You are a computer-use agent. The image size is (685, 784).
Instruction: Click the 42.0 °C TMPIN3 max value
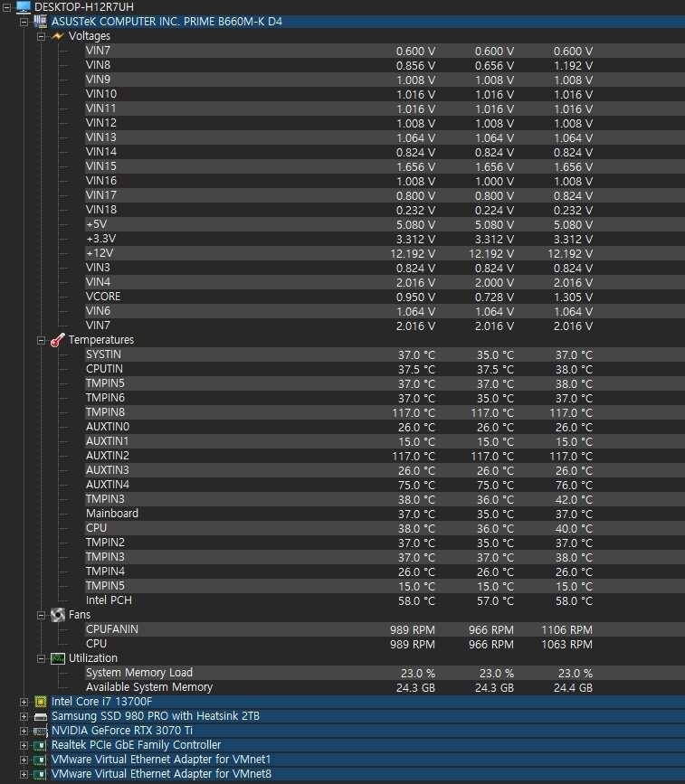[x=574, y=500]
